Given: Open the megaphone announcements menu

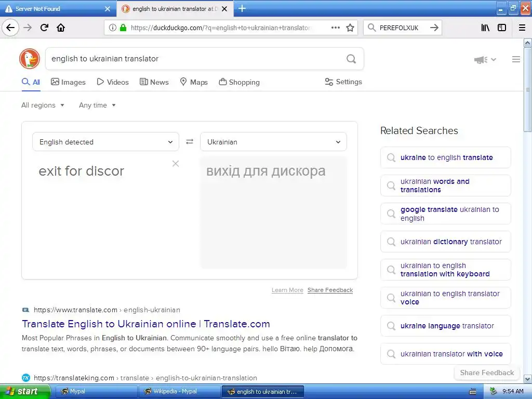Looking at the screenshot, I should (485, 60).
